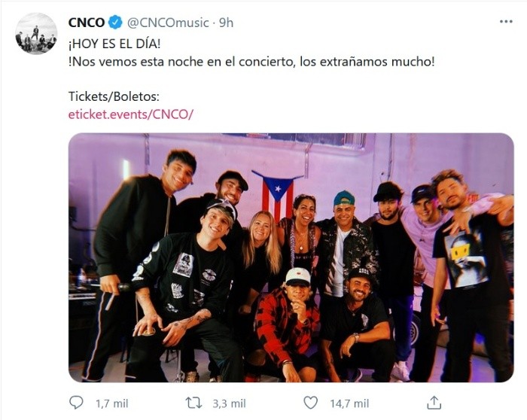The height and width of the screenshot is (420, 527).
Task: Open the group photo attached to tweet
Action: pyautogui.click(x=291, y=257)
